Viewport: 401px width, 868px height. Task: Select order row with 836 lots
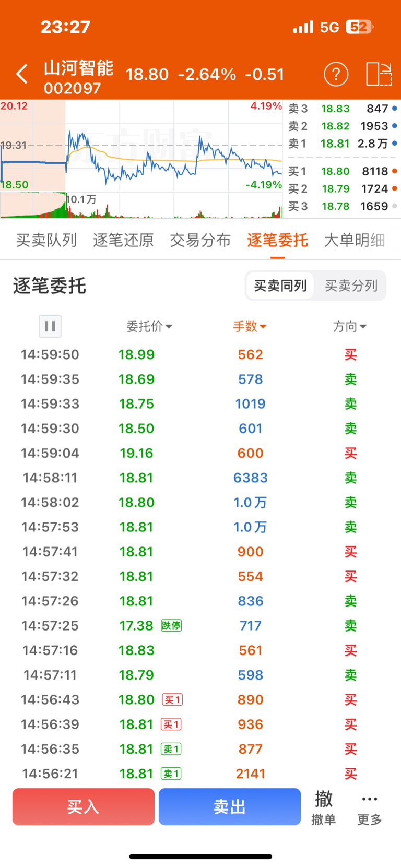pyautogui.click(x=200, y=601)
